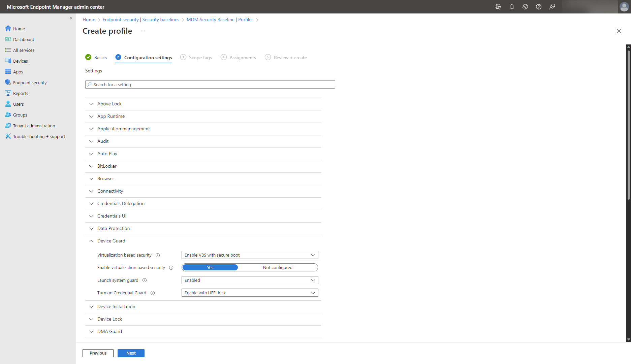Screen dimensions: 631x364
Task: Click the Troubleshooting + support icon
Action: [x=8, y=136]
